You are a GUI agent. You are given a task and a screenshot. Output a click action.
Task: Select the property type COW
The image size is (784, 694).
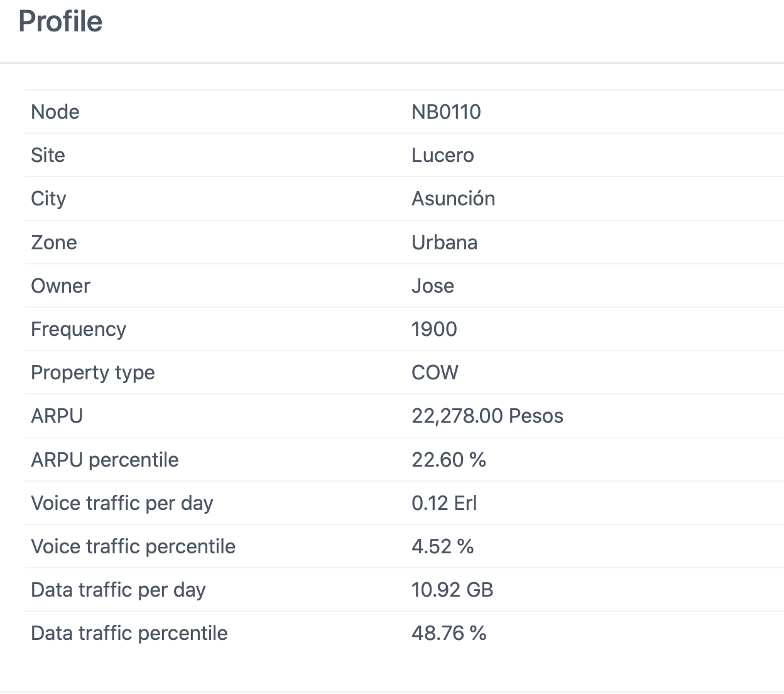435,372
